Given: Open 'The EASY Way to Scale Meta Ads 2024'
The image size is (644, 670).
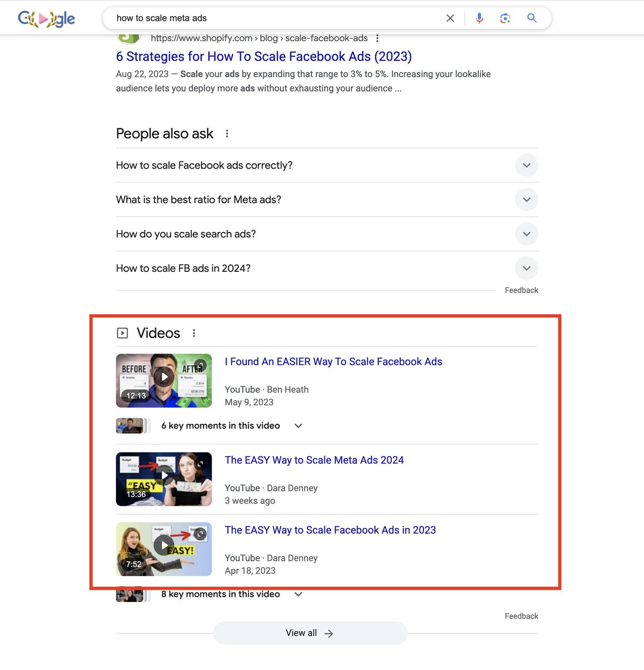Looking at the screenshot, I should click(x=314, y=460).
